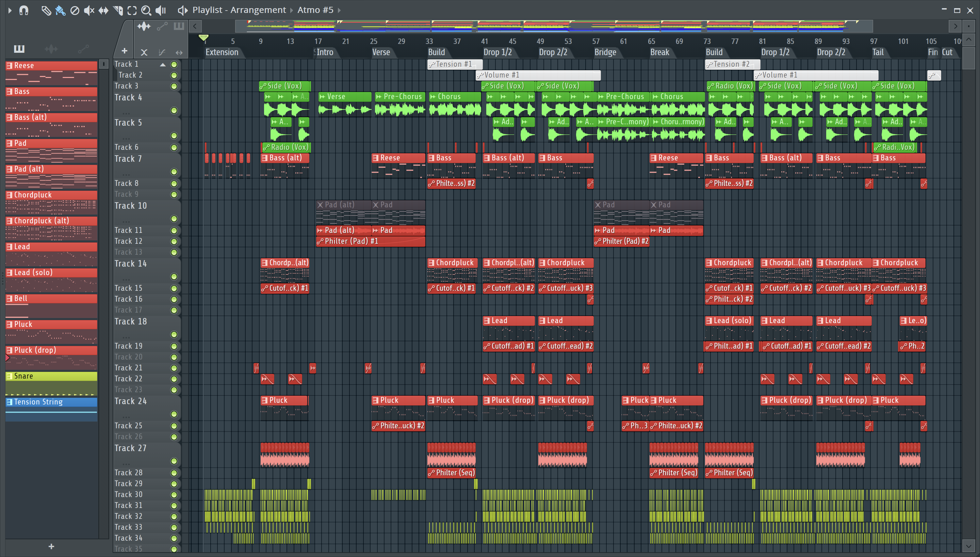Show patterns in picker via piano keys tab
980x557 pixels.
pos(19,49)
